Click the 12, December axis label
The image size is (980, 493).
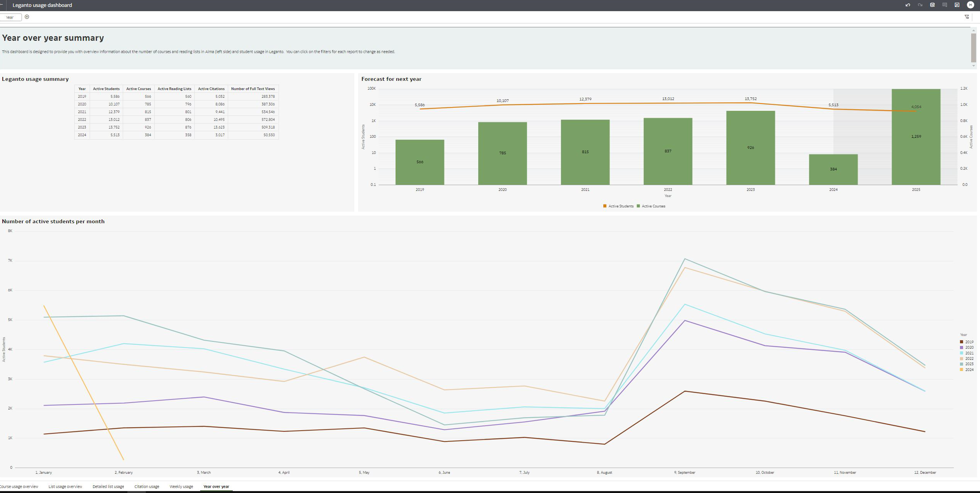point(925,472)
